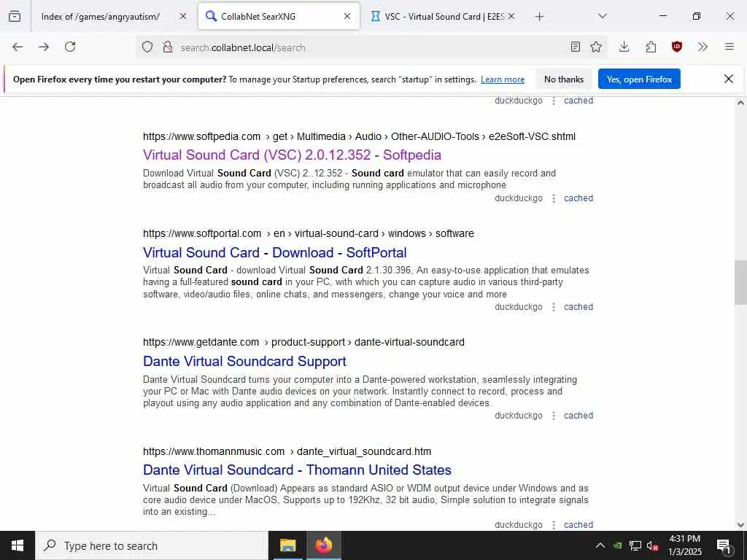The width and height of the screenshot is (747, 560).
Task: Close the CollabNet SearXNG tab
Action: coord(347,16)
